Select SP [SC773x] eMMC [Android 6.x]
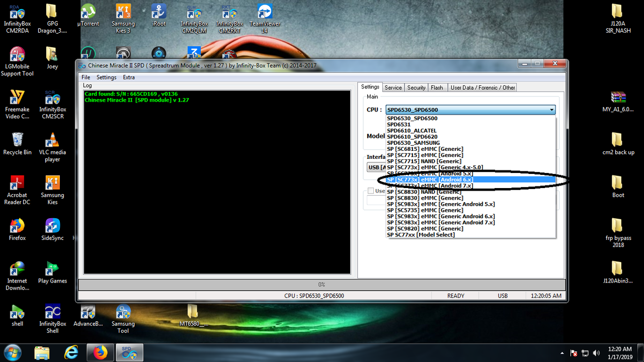644x362 pixels. click(470, 179)
